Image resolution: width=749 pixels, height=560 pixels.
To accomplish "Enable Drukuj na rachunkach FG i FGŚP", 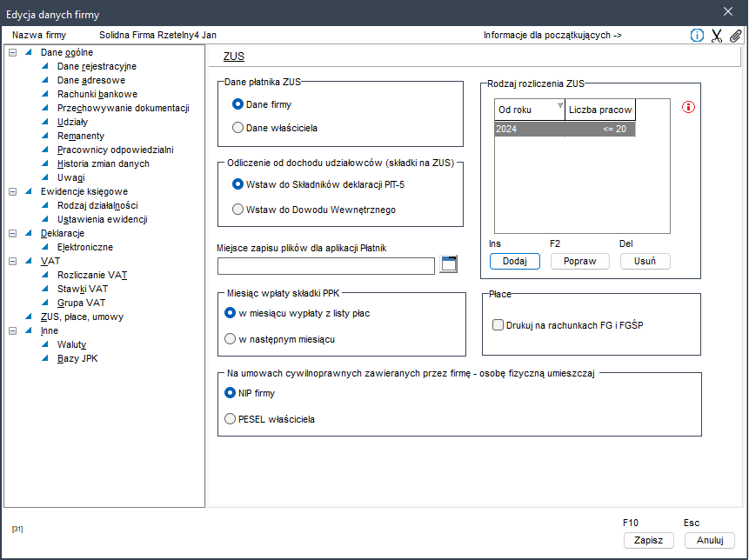I will (x=498, y=325).
